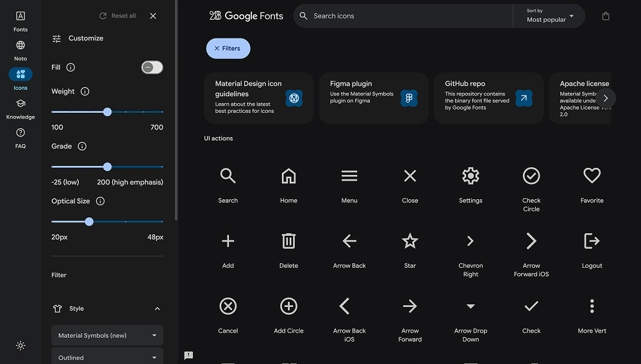This screenshot has width=641, height=364.
Task: Click the customize panel scrollbar
Action: [x=176, y=110]
